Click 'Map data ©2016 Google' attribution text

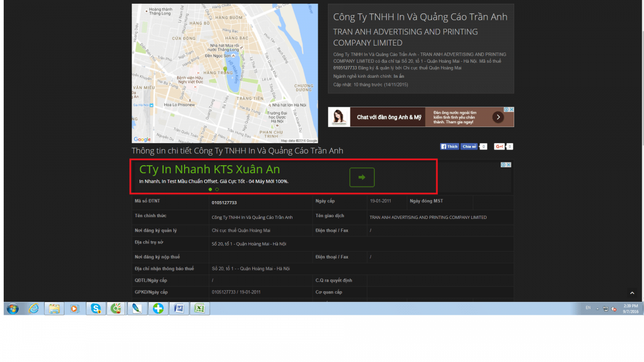(x=299, y=141)
